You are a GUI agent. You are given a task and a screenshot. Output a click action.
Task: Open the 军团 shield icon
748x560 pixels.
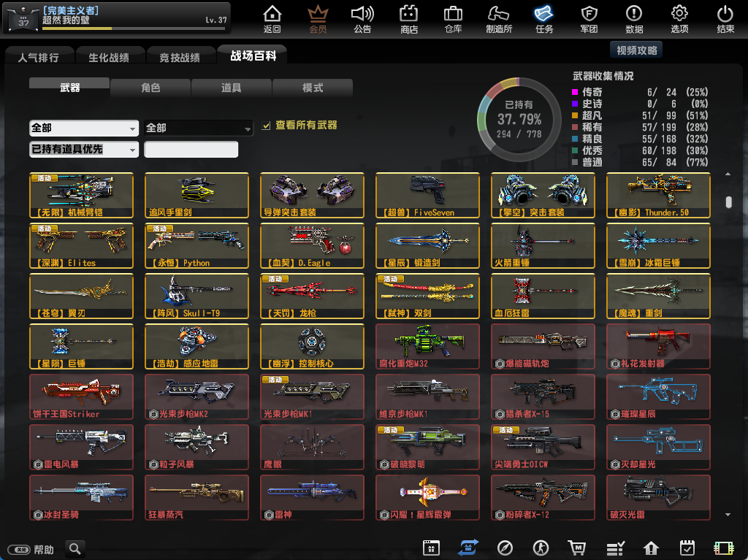tap(589, 15)
